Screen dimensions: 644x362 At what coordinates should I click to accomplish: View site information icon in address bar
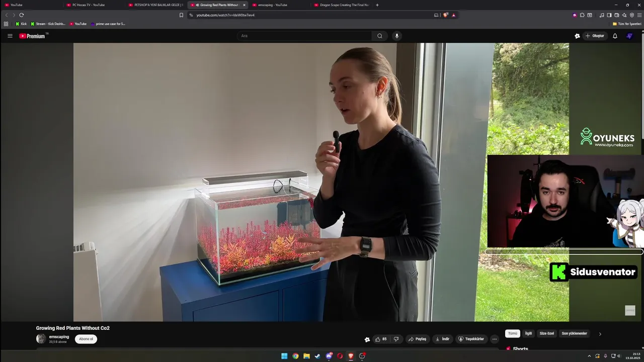point(191,15)
